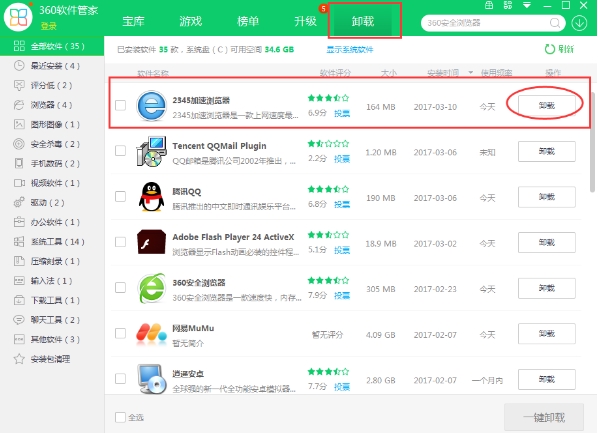Image resolution: width=598 pixels, height=433 pixels.
Task: Click the Adobe Flash Player icon
Action: pos(151,242)
